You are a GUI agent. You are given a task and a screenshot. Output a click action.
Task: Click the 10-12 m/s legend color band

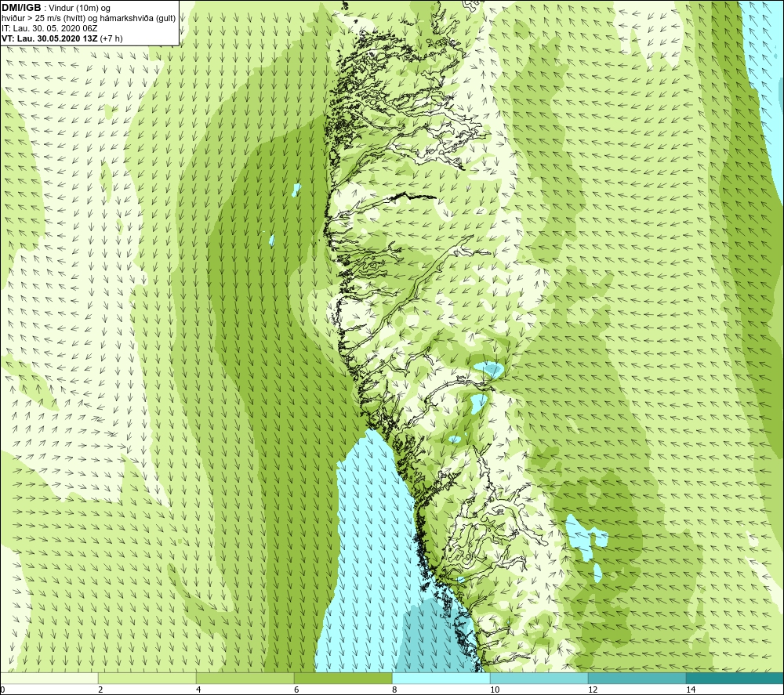pyautogui.click(x=539, y=679)
